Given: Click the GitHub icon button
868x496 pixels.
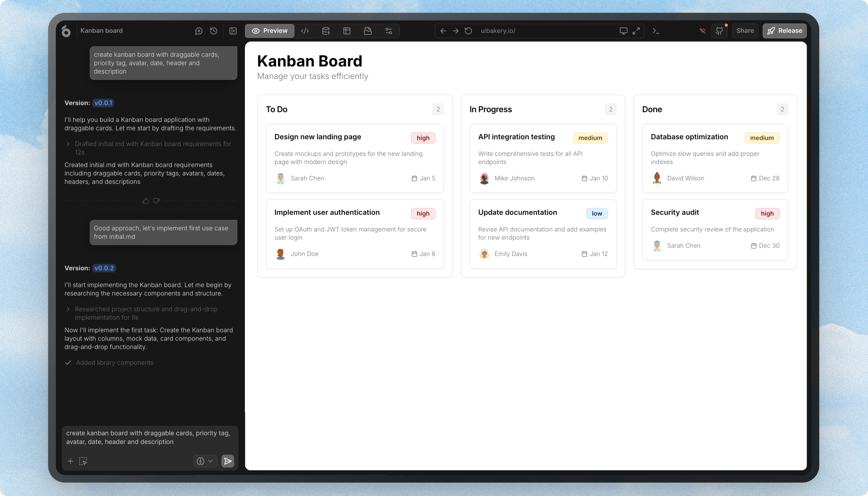Looking at the screenshot, I should pyautogui.click(x=719, y=31).
